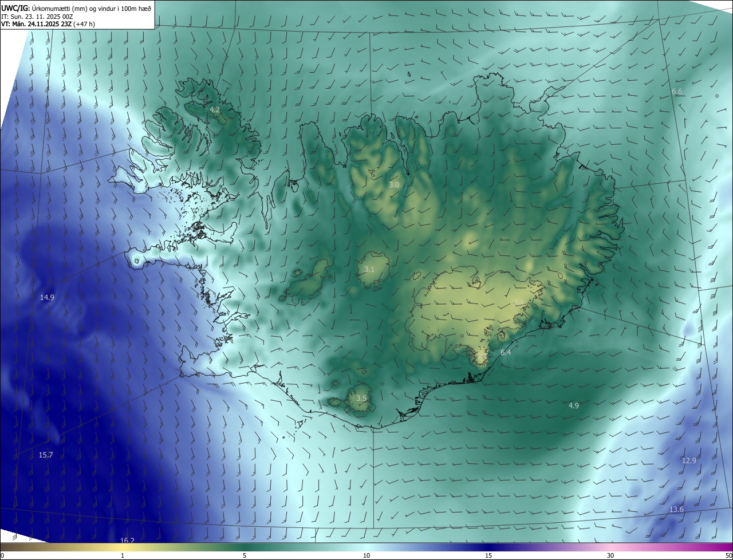
Task: Click the 30 tick label on the scale
Action: click(610, 555)
